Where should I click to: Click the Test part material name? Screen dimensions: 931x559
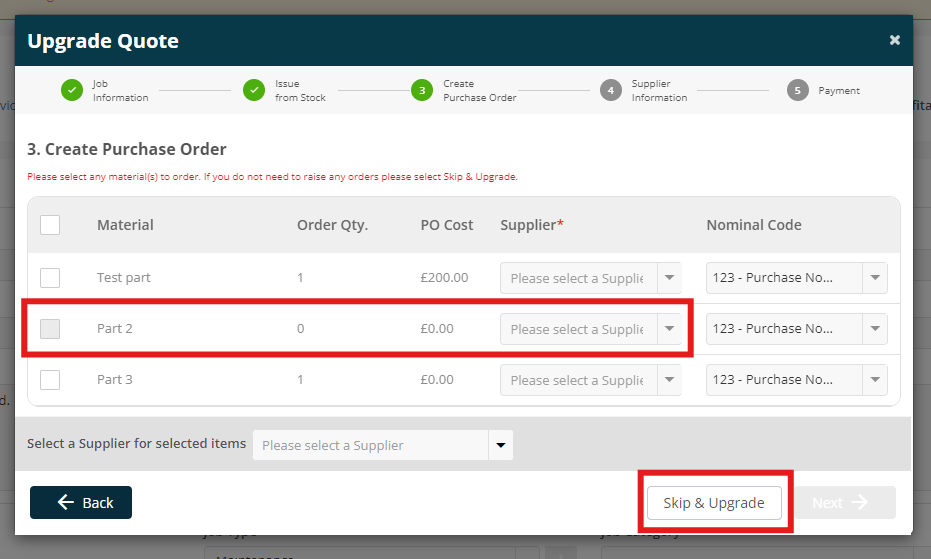pyautogui.click(x=124, y=277)
